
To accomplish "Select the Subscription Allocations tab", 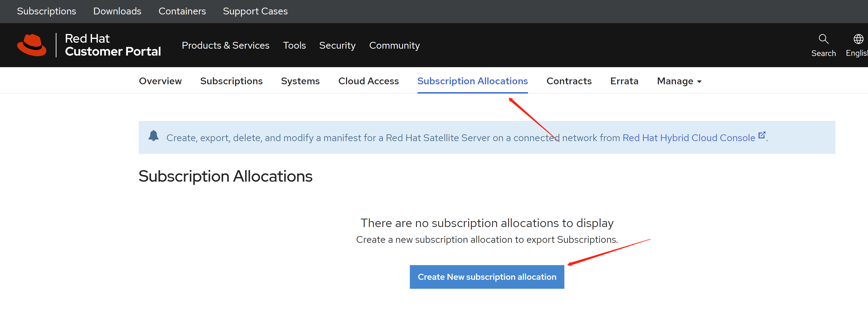I will click(x=472, y=81).
